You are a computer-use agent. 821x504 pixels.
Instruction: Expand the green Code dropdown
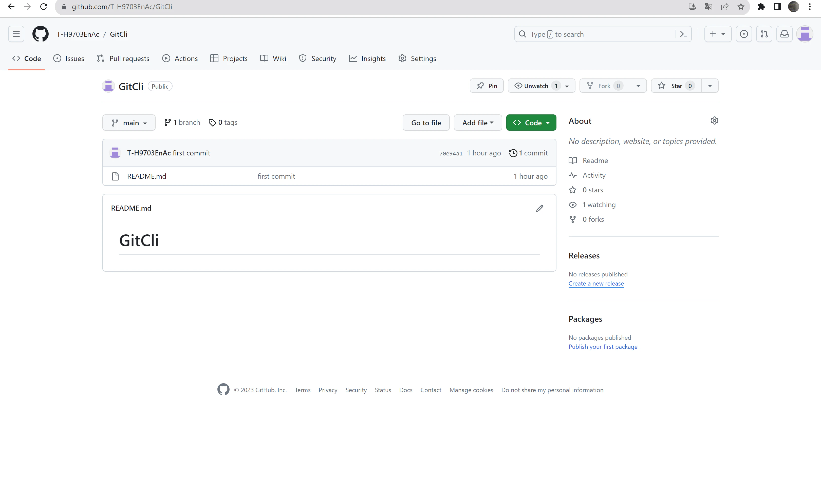[x=531, y=123]
